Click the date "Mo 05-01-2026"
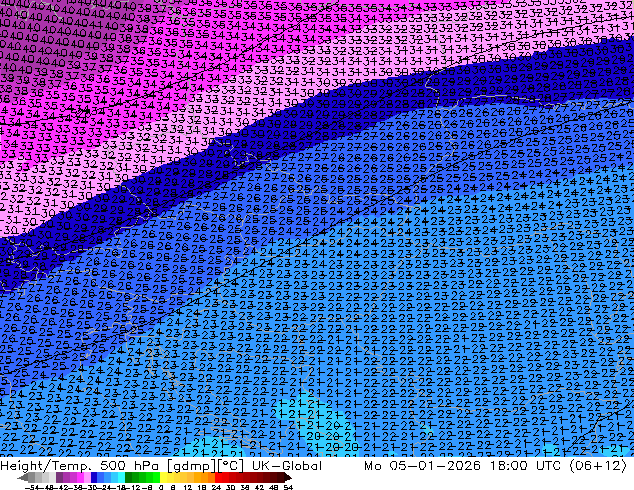 click(x=423, y=465)
